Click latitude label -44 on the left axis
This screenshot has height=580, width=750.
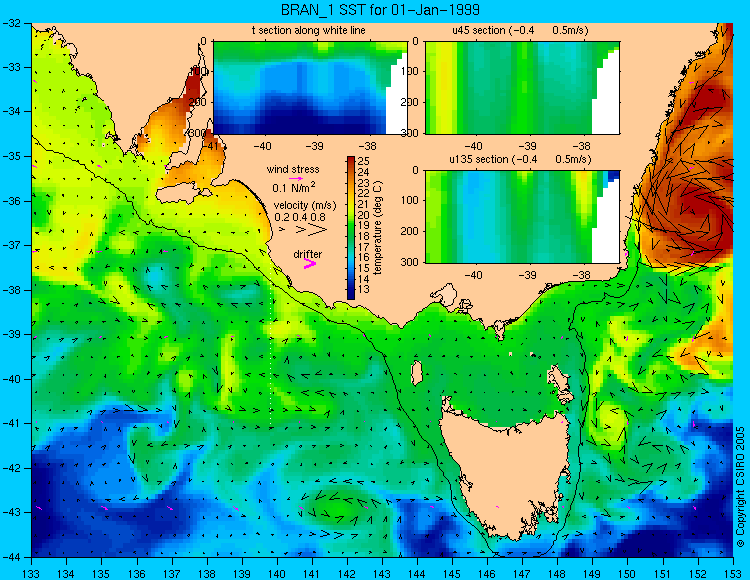pos(11,557)
